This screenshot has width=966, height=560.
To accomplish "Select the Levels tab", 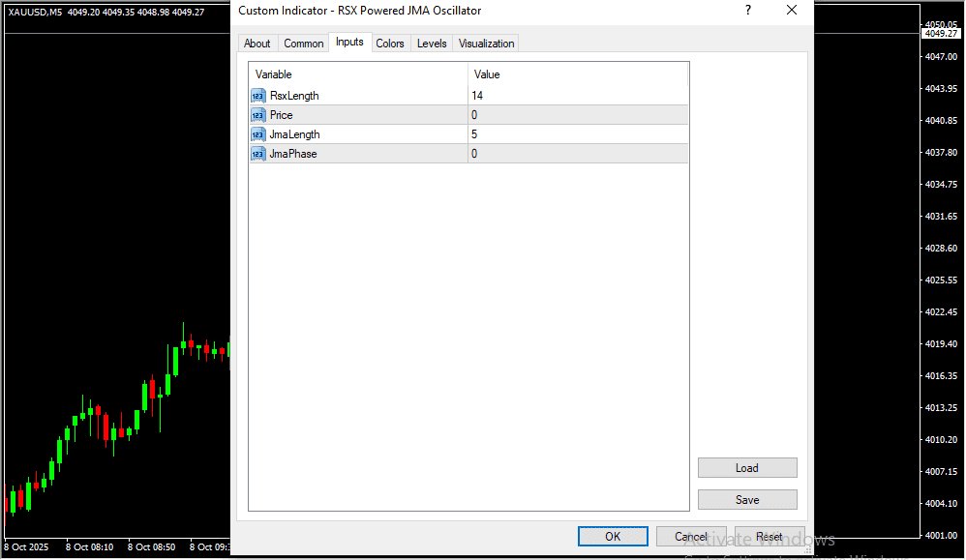I will click(x=432, y=44).
